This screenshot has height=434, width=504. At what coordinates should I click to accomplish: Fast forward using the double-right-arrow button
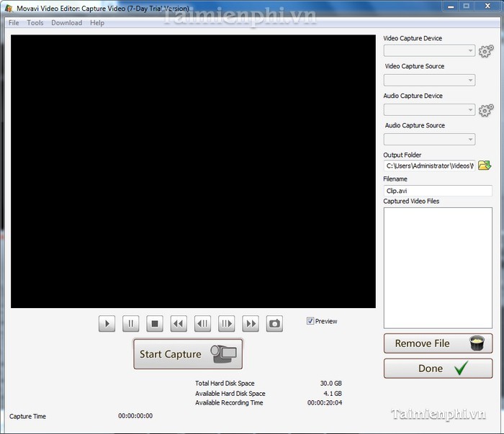click(251, 323)
